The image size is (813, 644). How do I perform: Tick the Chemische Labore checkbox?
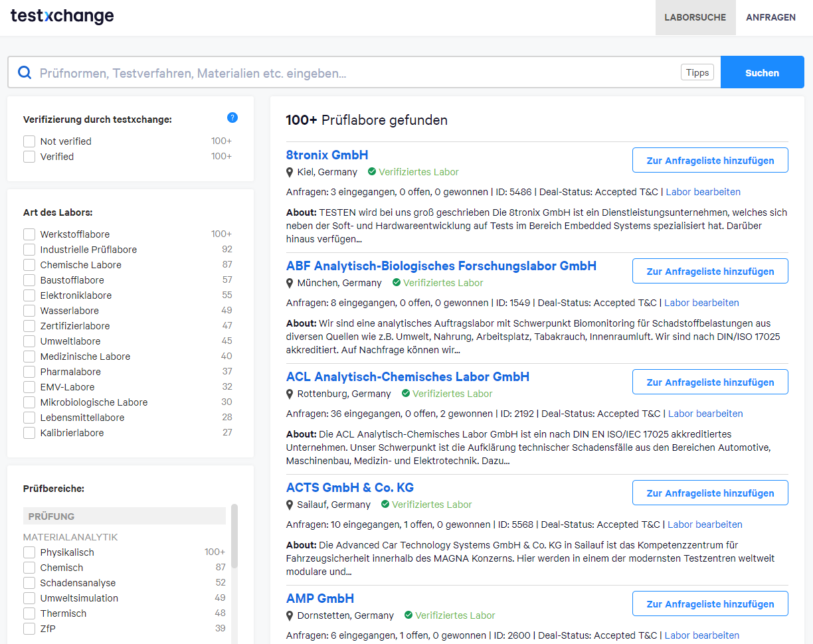pyautogui.click(x=29, y=265)
